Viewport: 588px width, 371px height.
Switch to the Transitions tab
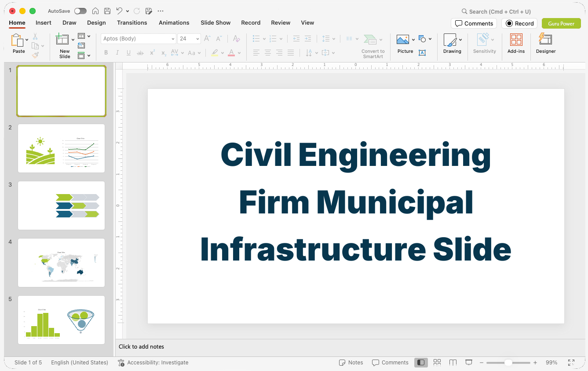[x=132, y=22]
